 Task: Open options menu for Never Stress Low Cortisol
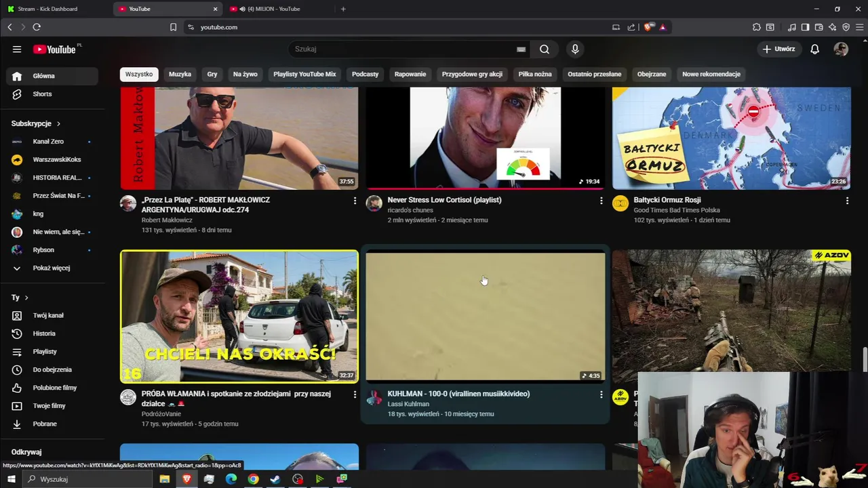pos(601,201)
